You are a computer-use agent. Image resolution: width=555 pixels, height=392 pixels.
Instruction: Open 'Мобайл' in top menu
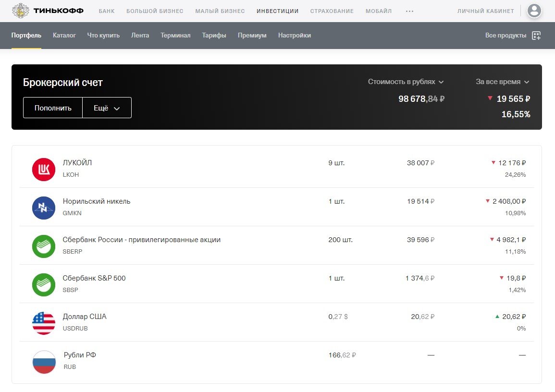(x=378, y=12)
